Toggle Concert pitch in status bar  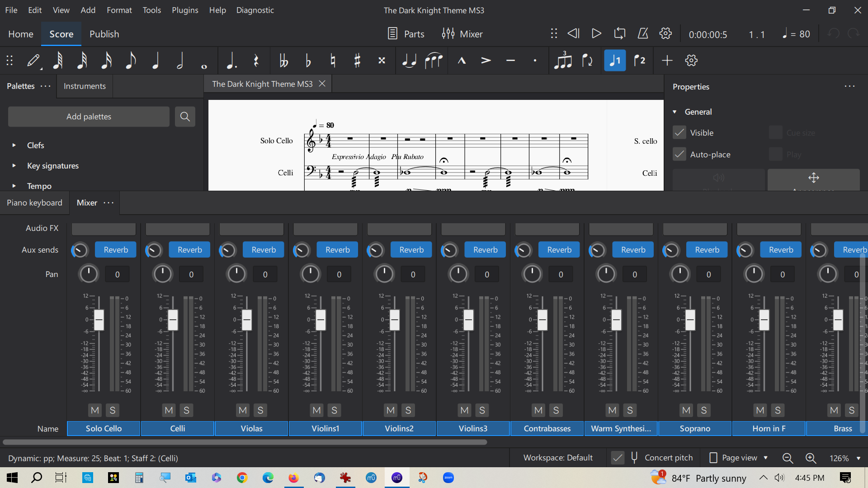[617, 457]
